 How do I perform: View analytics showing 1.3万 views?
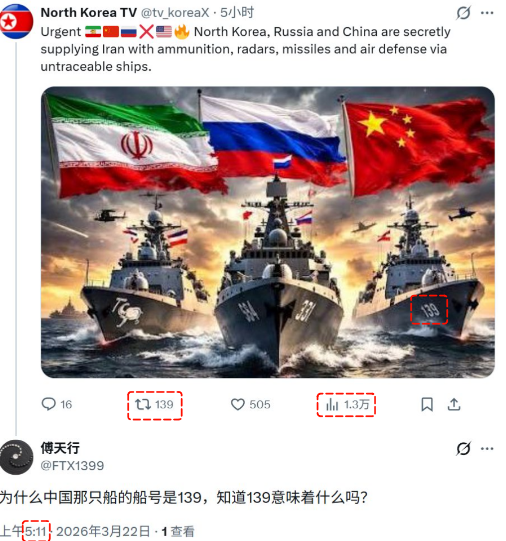pyautogui.click(x=347, y=404)
